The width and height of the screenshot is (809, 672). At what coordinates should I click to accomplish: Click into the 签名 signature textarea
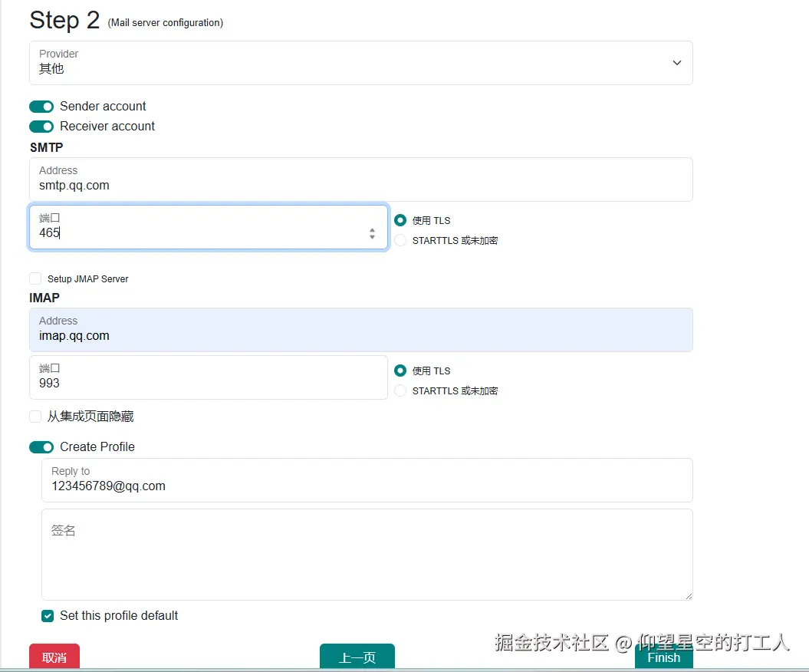[367, 555]
